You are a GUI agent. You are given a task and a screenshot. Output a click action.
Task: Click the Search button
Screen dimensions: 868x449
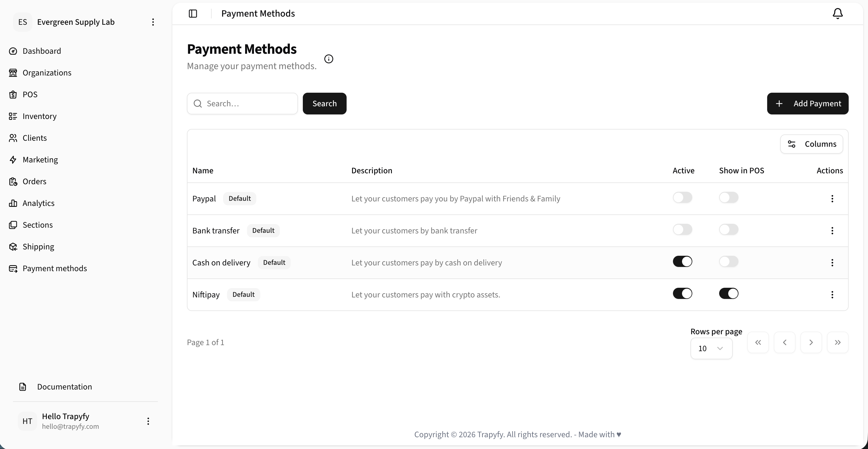pyautogui.click(x=325, y=104)
